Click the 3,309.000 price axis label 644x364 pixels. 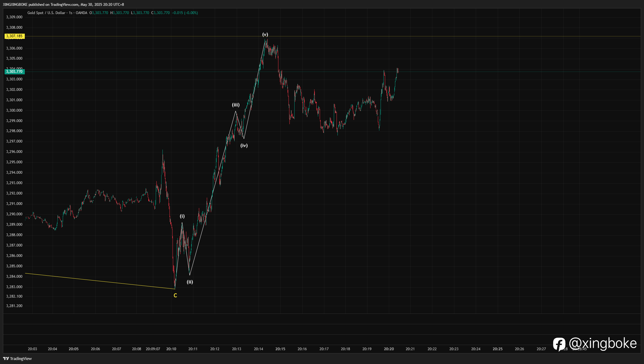[14, 17]
